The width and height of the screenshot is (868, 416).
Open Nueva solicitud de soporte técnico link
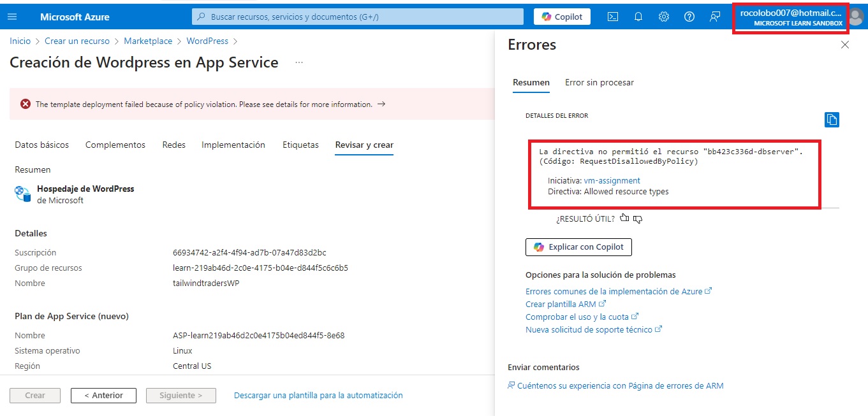coord(594,329)
